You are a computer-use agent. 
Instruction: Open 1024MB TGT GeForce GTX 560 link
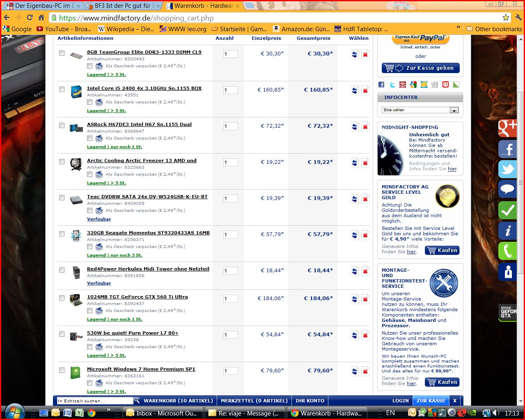click(x=138, y=297)
